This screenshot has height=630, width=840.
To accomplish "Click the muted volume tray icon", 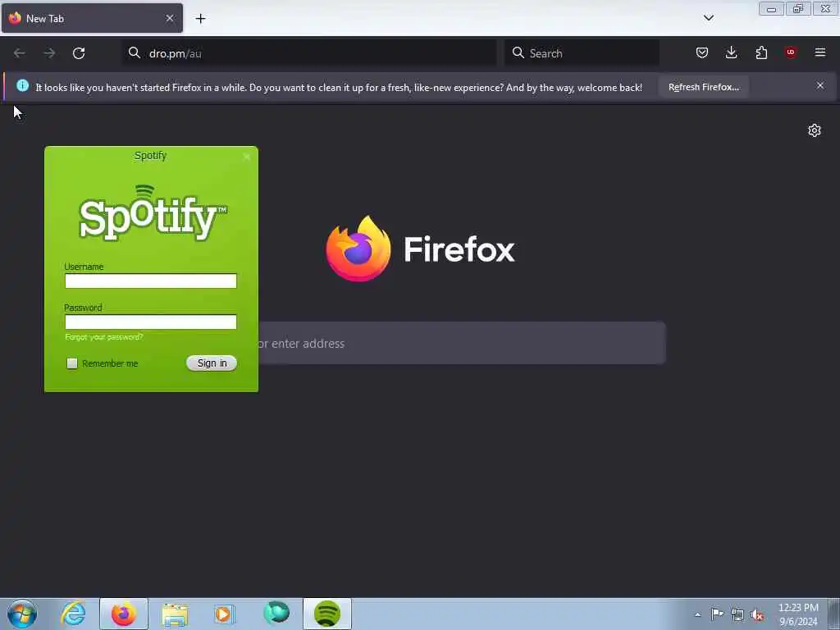I will [x=757, y=615].
